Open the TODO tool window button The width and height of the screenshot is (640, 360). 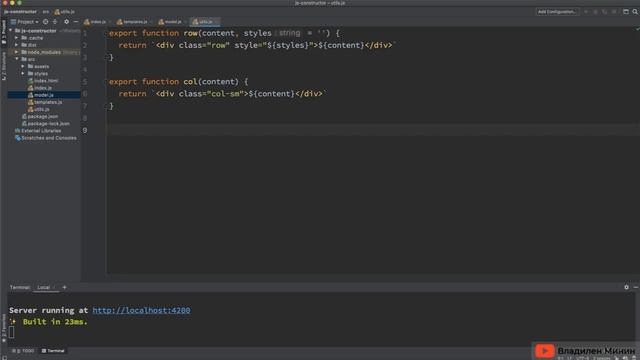pos(24,351)
